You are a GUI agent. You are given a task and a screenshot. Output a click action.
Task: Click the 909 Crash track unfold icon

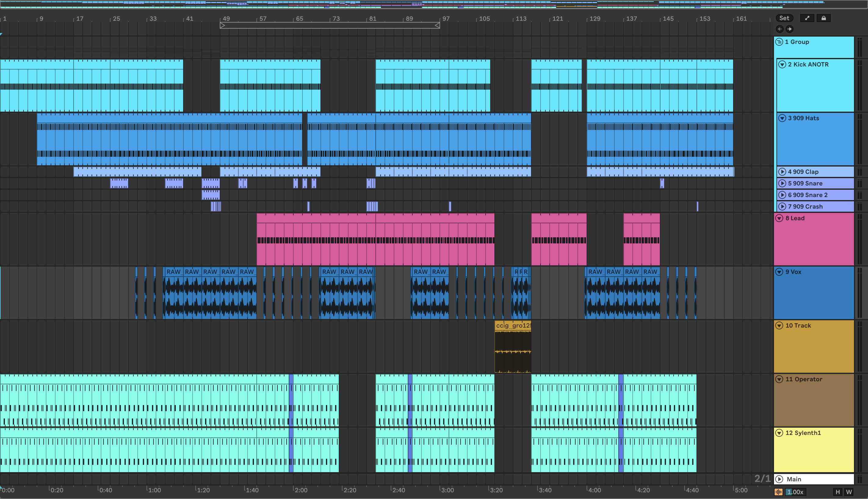point(782,206)
